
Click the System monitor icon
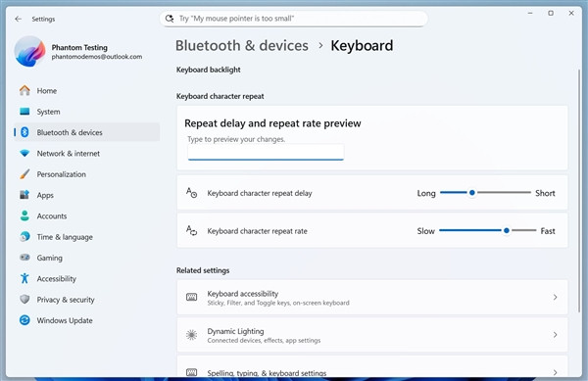(24, 112)
